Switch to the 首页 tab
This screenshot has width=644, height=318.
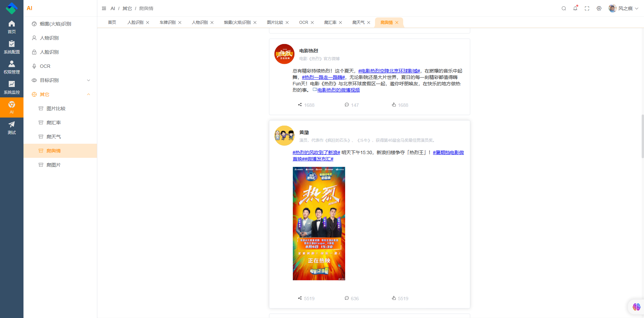click(x=112, y=22)
